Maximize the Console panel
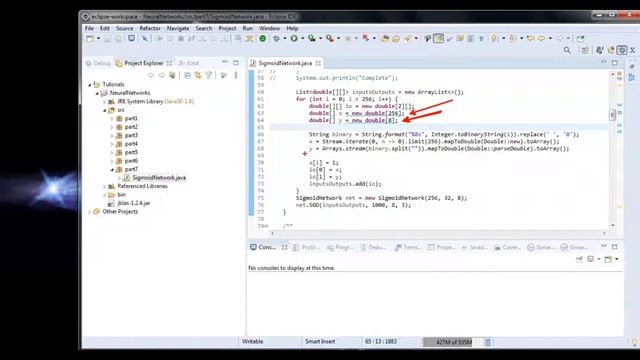 (x=615, y=247)
